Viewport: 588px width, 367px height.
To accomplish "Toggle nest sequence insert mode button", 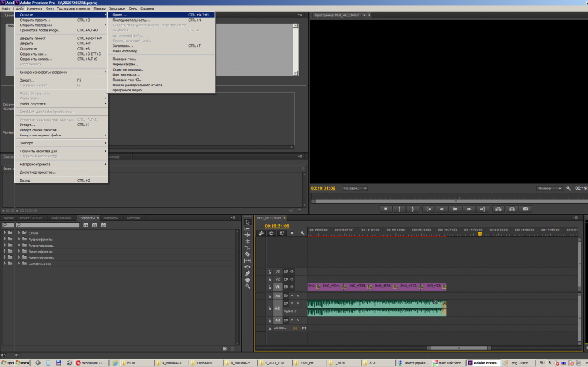I will tap(261, 233).
